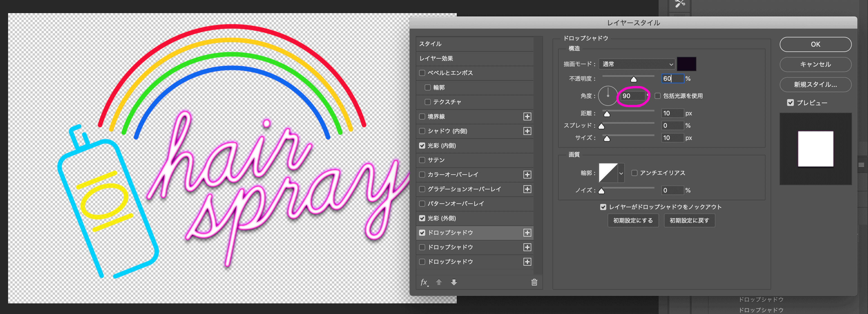
Task: Click the 距離 px input field
Action: [673, 113]
